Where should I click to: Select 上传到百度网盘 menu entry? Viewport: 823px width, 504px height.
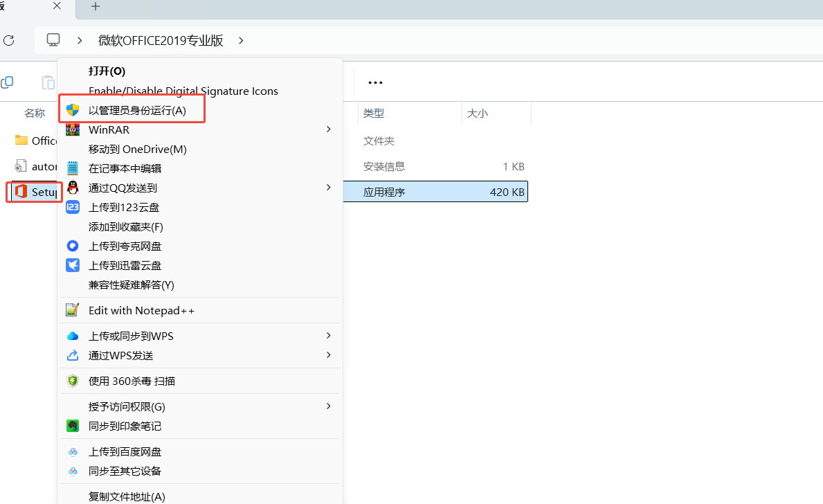click(125, 451)
